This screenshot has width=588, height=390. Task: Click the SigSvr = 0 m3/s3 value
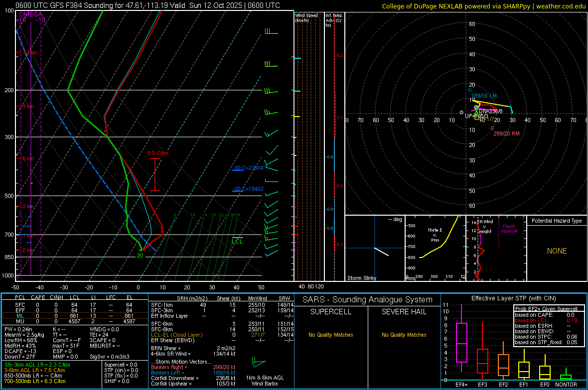110,357
